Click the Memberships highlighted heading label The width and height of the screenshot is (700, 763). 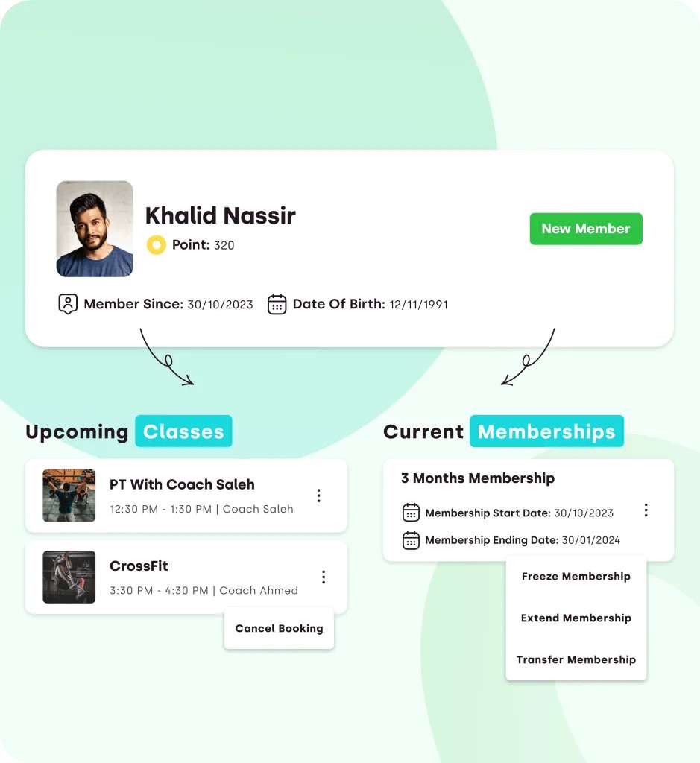tap(546, 431)
